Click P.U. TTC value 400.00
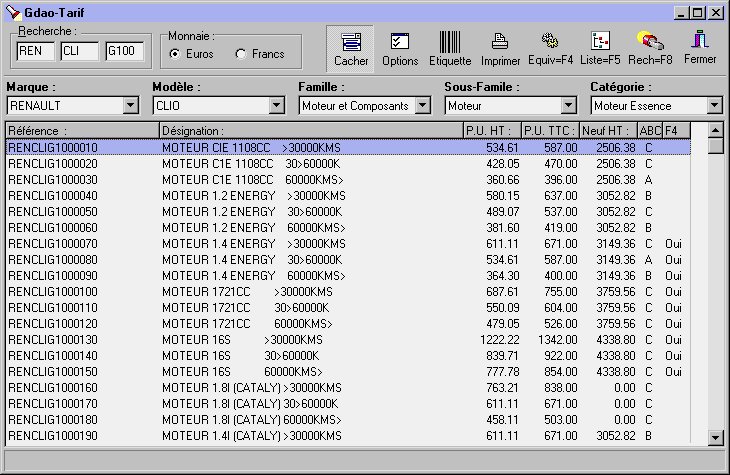Image resolution: width=730 pixels, height=475 pixels. click(561, 276)
